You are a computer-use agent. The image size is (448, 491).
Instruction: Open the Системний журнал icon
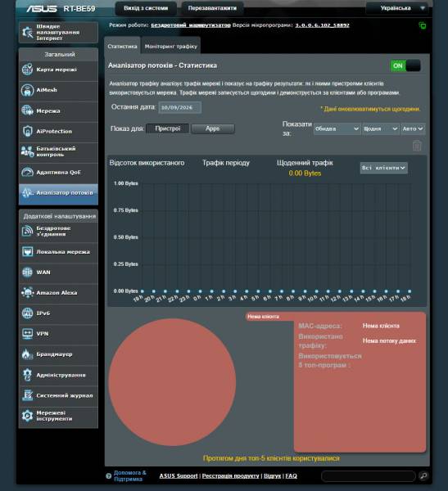[27, 395]
